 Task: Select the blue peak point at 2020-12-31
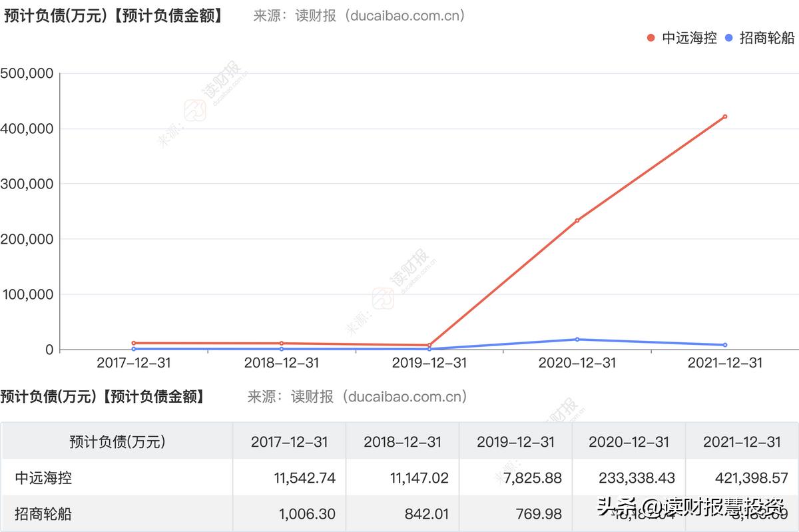577,340
